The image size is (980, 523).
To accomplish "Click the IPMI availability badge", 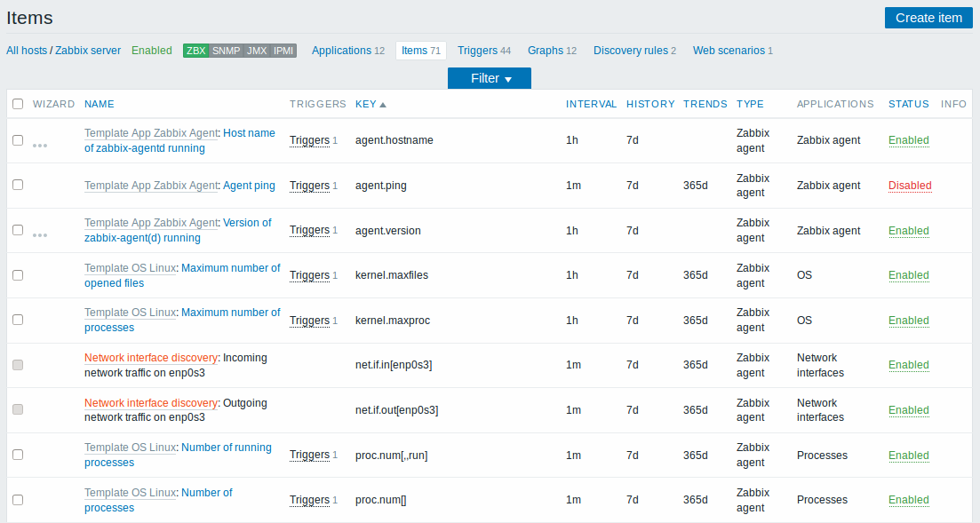I will tap(283, 51).
